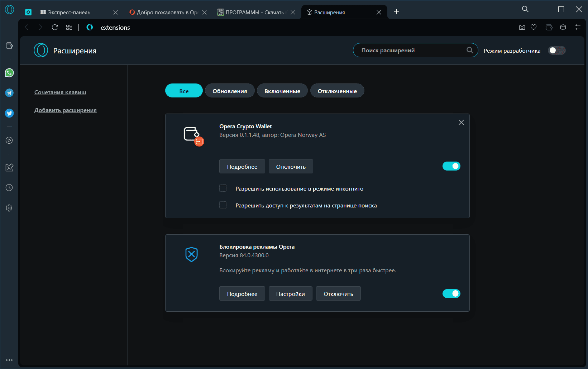Switch to Добро пожаловать в Opera tab
This screenshot has width=588, height=369.
click(x=163, y=12)
